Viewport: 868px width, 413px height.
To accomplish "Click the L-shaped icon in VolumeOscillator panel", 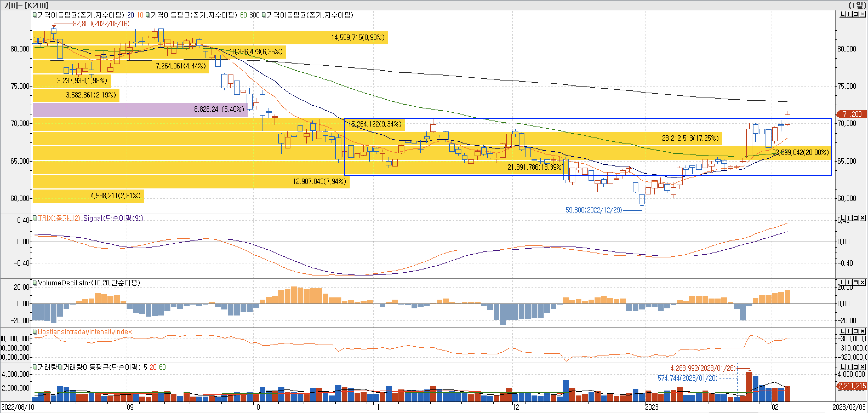I will [843, 282].
